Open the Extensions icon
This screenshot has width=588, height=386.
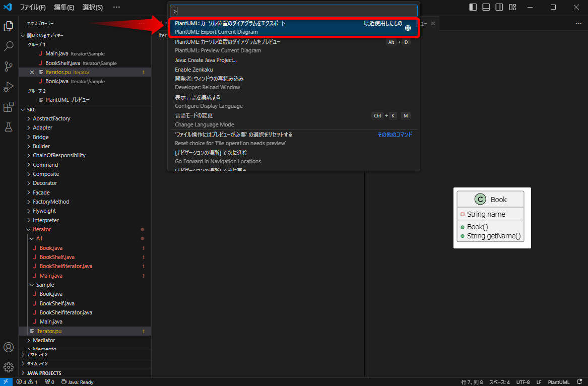coord(8,105)
